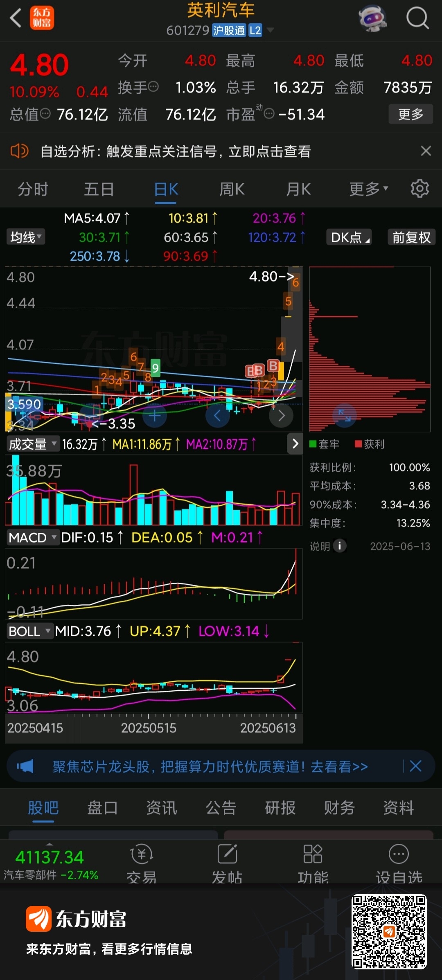
Task: Open info icon next to 总值
Action: (x=45, y=113)
